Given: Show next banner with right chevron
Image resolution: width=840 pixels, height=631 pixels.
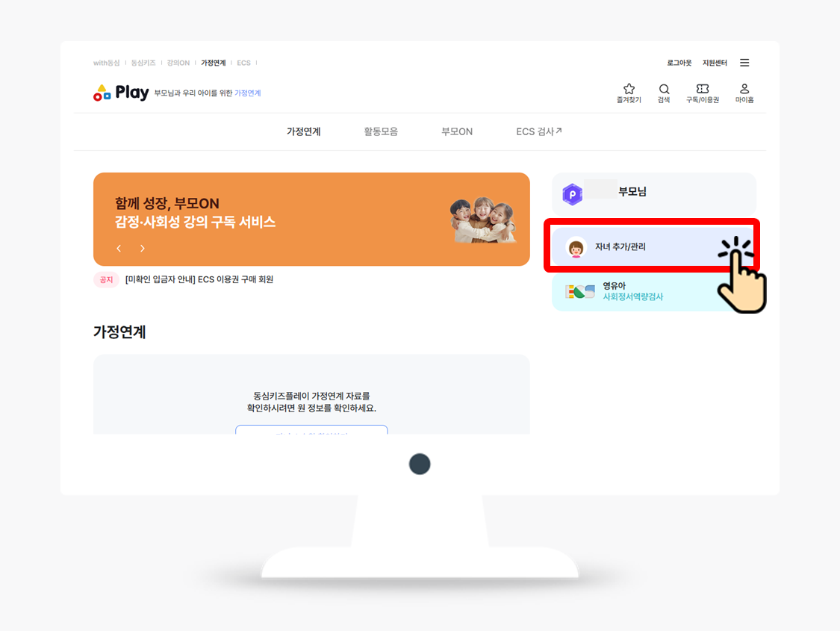Looking at the screenshot, I should click(142, 249).
